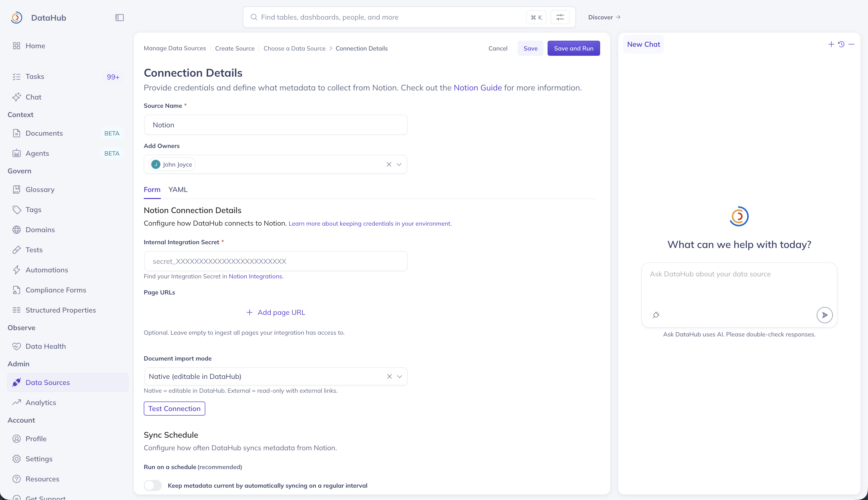Go to Choose a Data Source breadcrumb
Image resolution: width=868 pixels, height=500 pixels.
pyautogui.click(x=295, y=48)
